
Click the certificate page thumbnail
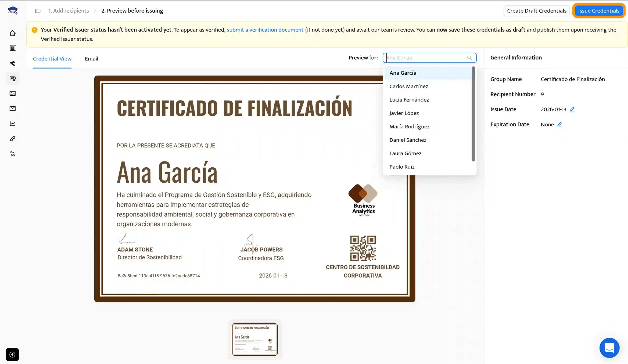254,339
